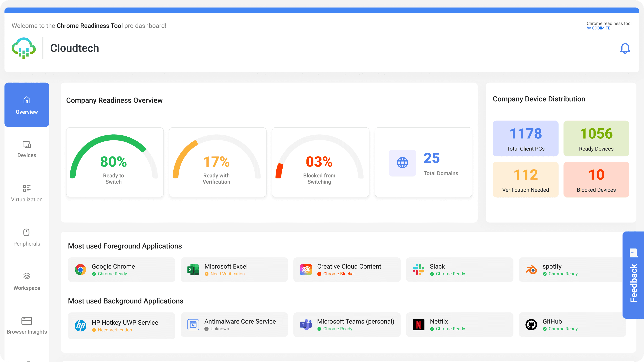Click the GitHub app icon
This screenshot has height=362, width=644.
click(531, 325)
